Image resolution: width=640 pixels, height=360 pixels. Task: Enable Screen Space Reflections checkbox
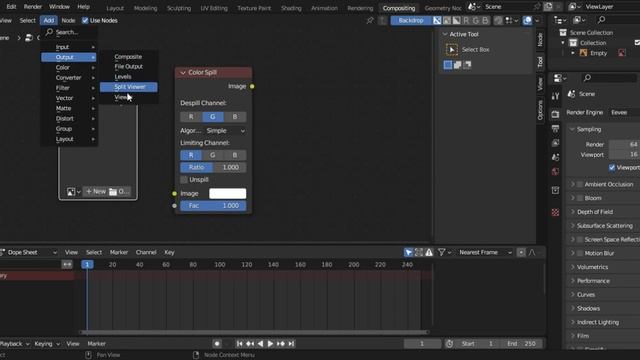coord(580,240)
